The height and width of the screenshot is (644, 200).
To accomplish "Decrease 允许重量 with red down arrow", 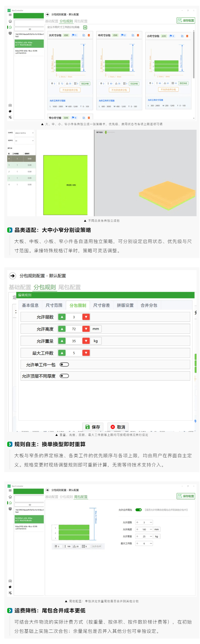I will click(x=86, y=341).
